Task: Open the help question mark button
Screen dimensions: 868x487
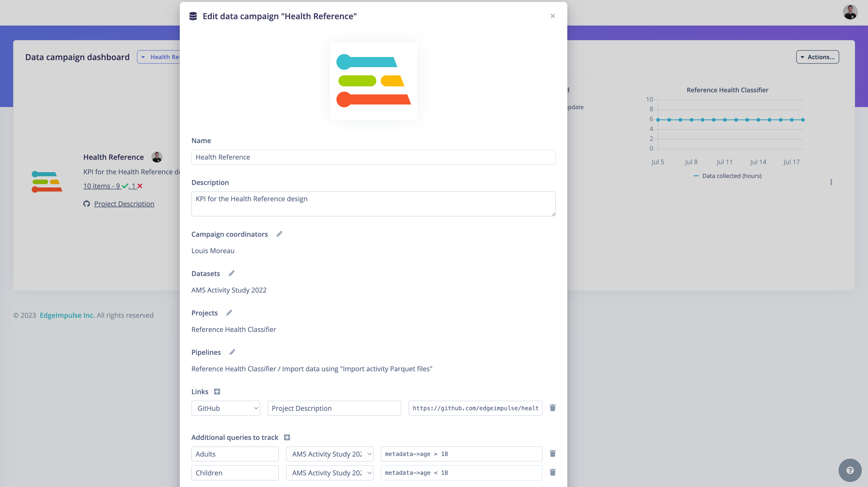Action: tap(850, 470)
